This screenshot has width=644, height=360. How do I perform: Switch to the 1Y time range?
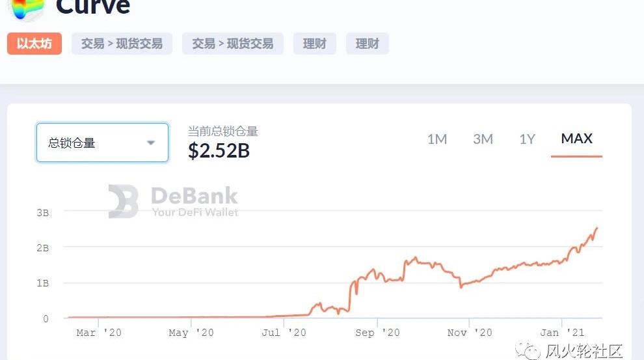(527, 139)
